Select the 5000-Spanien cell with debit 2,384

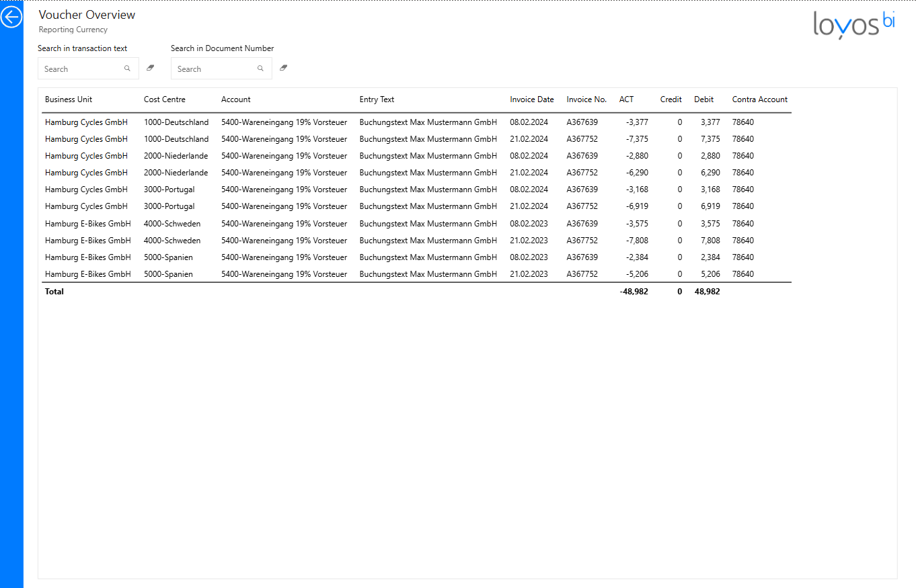[x=168, y=257]
